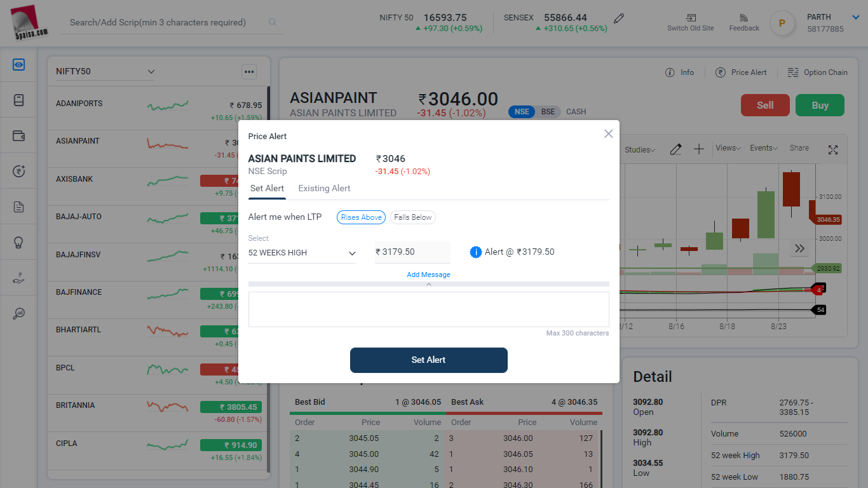This screenshot has width=868, height=488.
Task: Click the BRITANNIA price ₹3805.45 badge
Action: point(231,407)
